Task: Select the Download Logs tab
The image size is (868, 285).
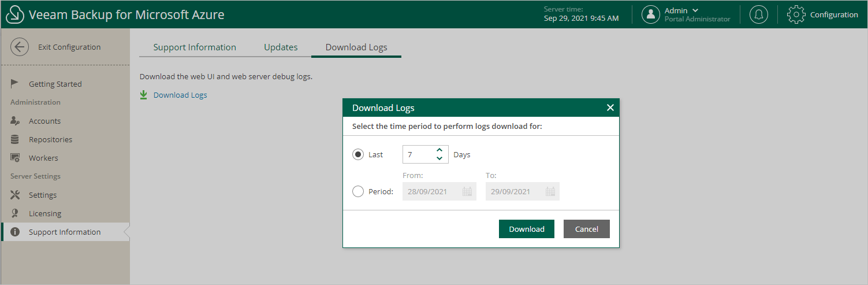Action: point(356,47)
